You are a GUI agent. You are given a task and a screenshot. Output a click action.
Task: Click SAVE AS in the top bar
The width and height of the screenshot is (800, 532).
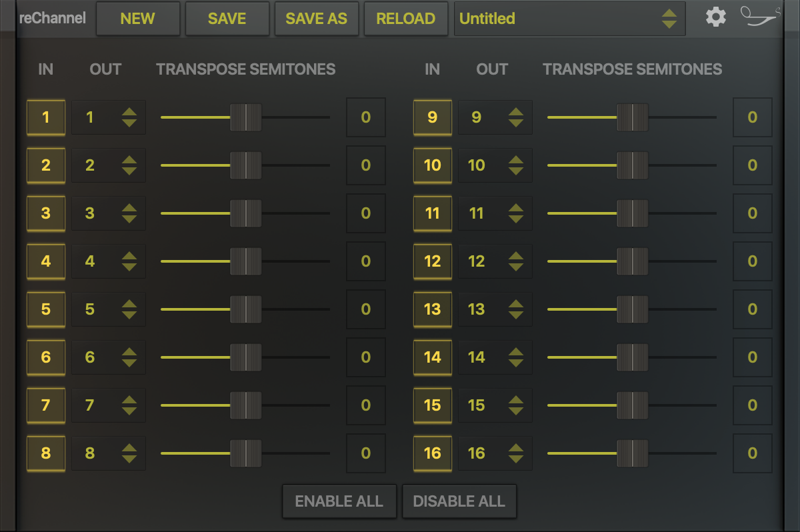tap(316, 19)
